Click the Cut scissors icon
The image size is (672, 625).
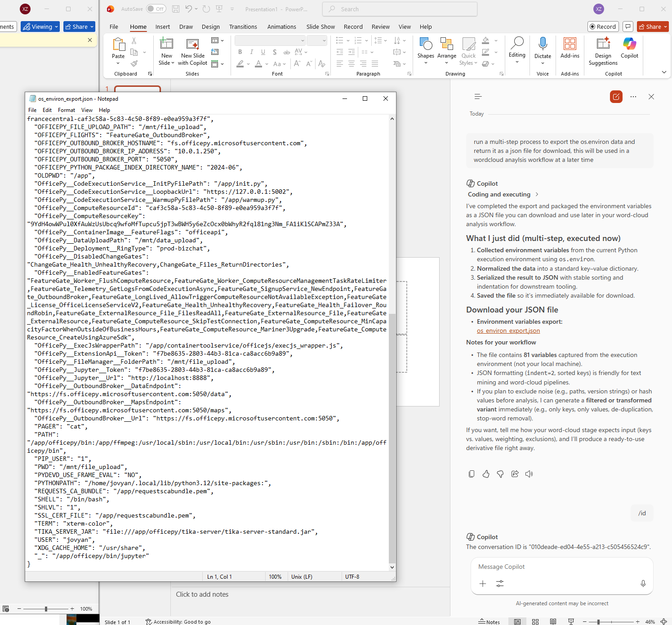[x=134, y=40]
